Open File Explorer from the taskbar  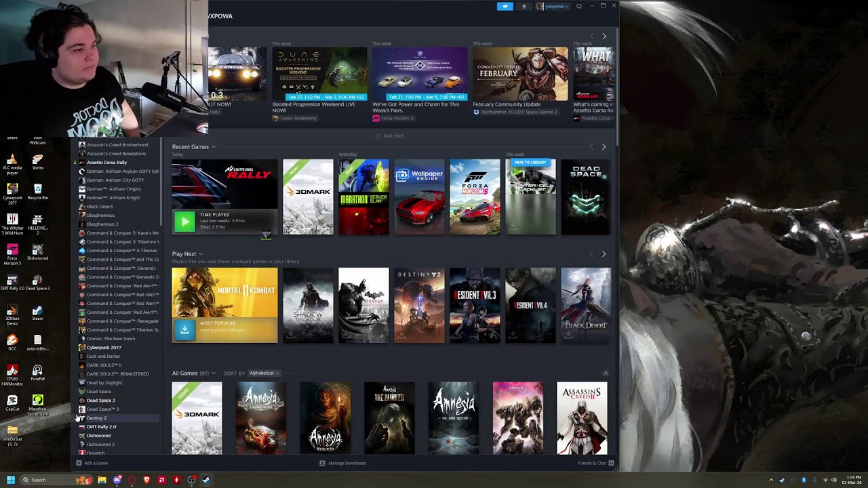pos(102,480)
